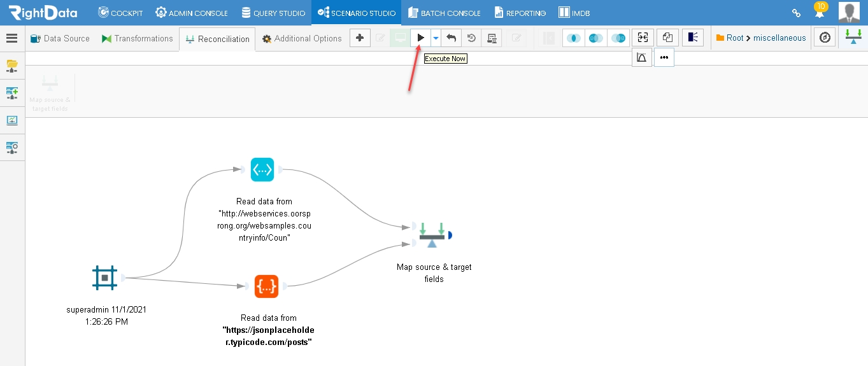Select the Additional Options tab

[x=302, y=38]
